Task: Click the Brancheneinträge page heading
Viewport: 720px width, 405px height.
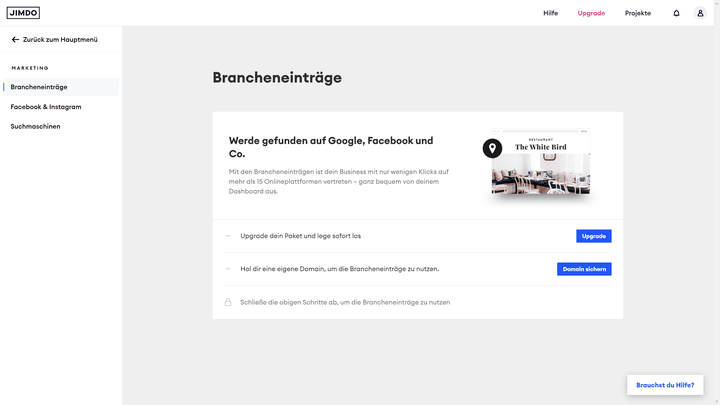Action: [277, 78]
